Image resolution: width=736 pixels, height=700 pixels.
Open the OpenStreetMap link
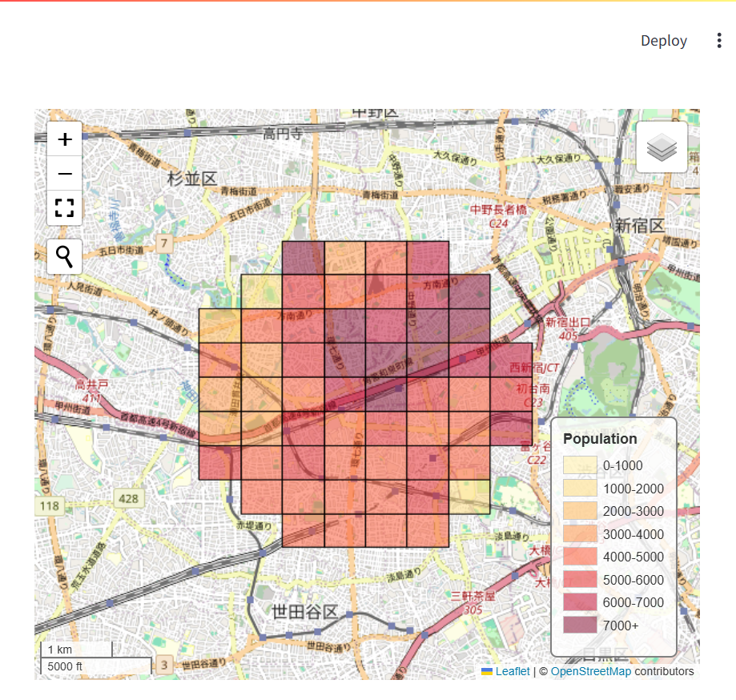click(x=590, y=671)
